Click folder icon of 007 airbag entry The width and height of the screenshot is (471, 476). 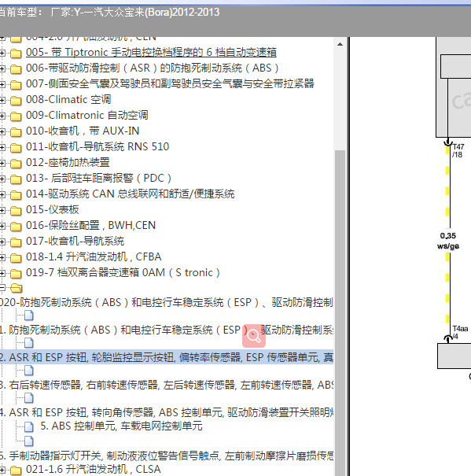pos(16,85)
